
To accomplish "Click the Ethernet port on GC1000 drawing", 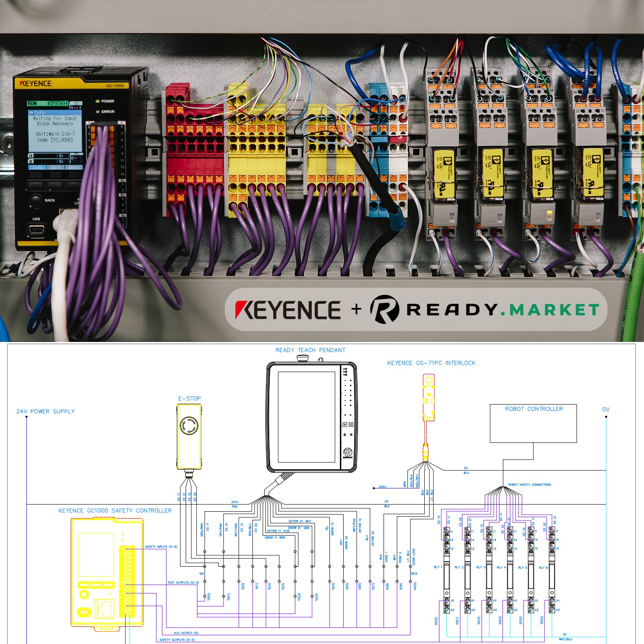I will pos(104,608).
